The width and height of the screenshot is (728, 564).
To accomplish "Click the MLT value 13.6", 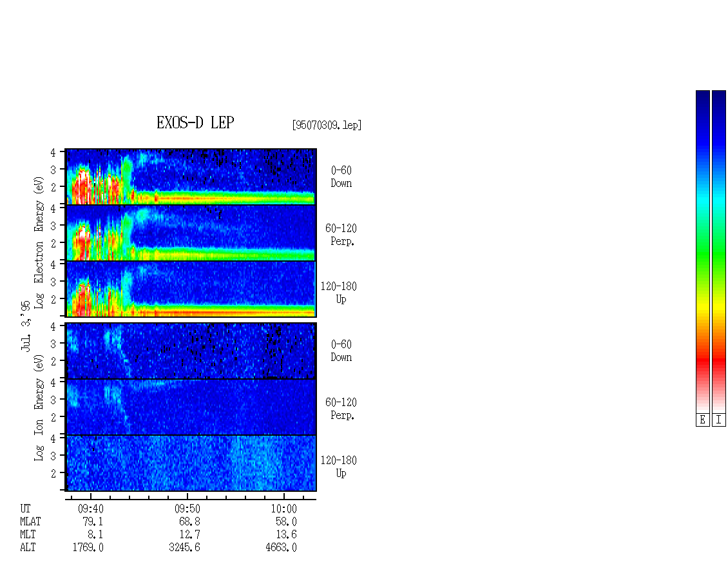I will pos(286,535).
